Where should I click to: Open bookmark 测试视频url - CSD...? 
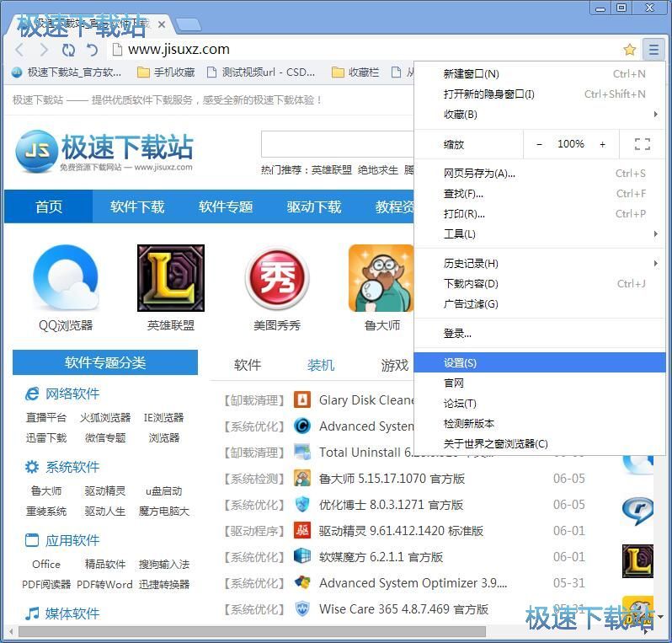pos(261,72)
